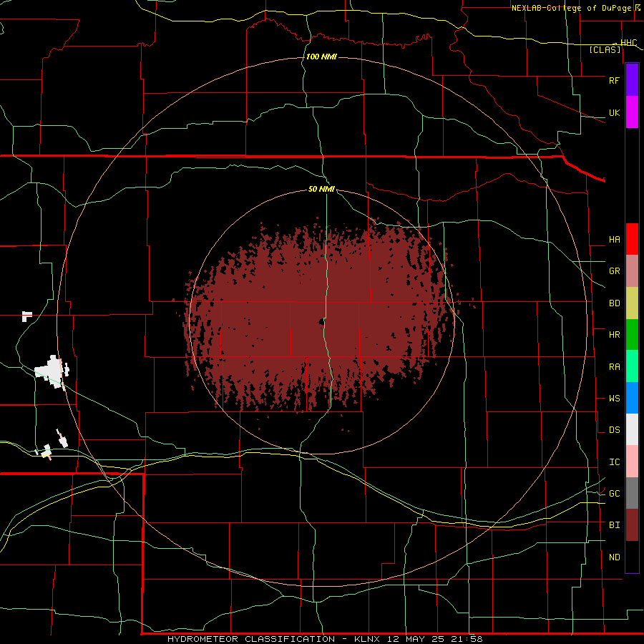Click the red HA legend color swatch

click(632, 239)
